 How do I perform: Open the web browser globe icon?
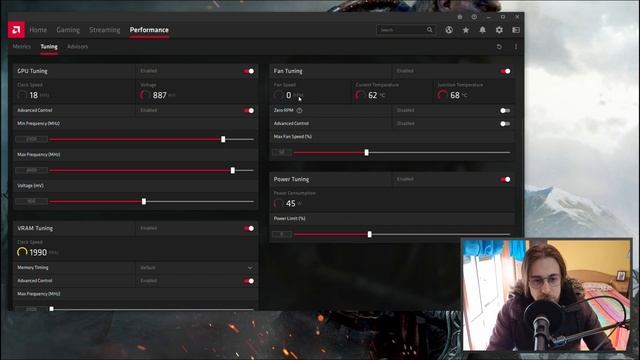(x=449, y=30)
